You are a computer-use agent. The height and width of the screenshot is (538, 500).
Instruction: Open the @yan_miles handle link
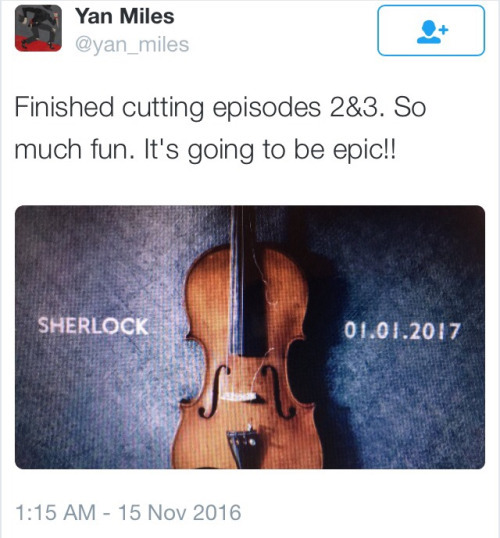tap(132, 45)
